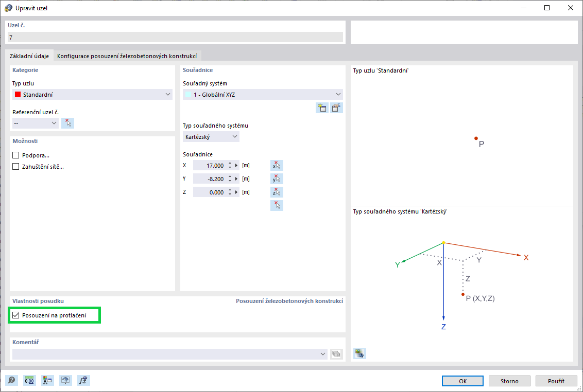Open the Kartézský coordinate type dropdown
Image resolution: width=583 pixels, height=392 pixels.
coord(211,137)
